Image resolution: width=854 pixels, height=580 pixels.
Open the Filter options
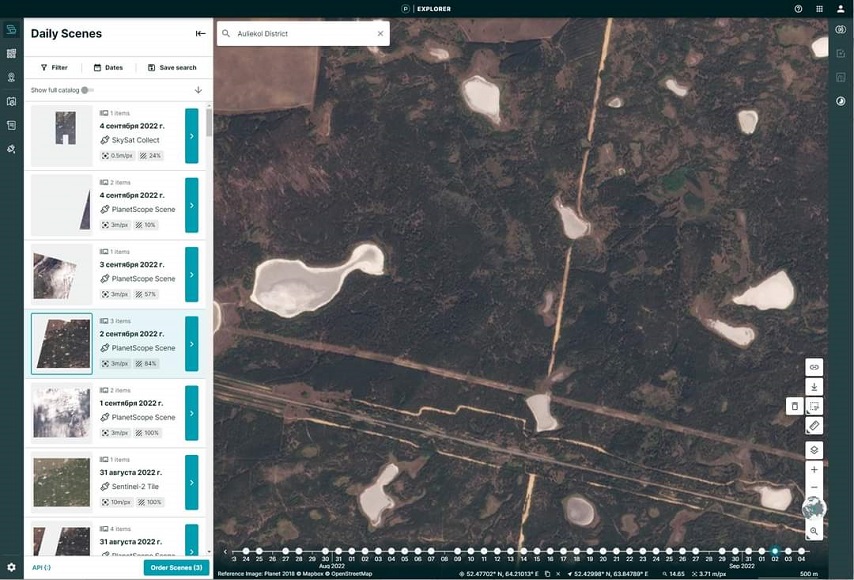[x=54, y=68]
